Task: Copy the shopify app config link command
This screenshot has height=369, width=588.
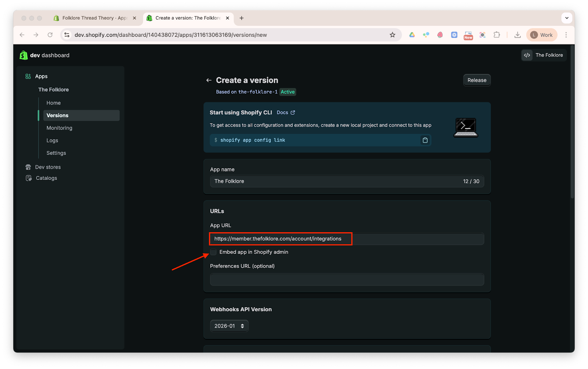Action: click(x=425, y=140)
